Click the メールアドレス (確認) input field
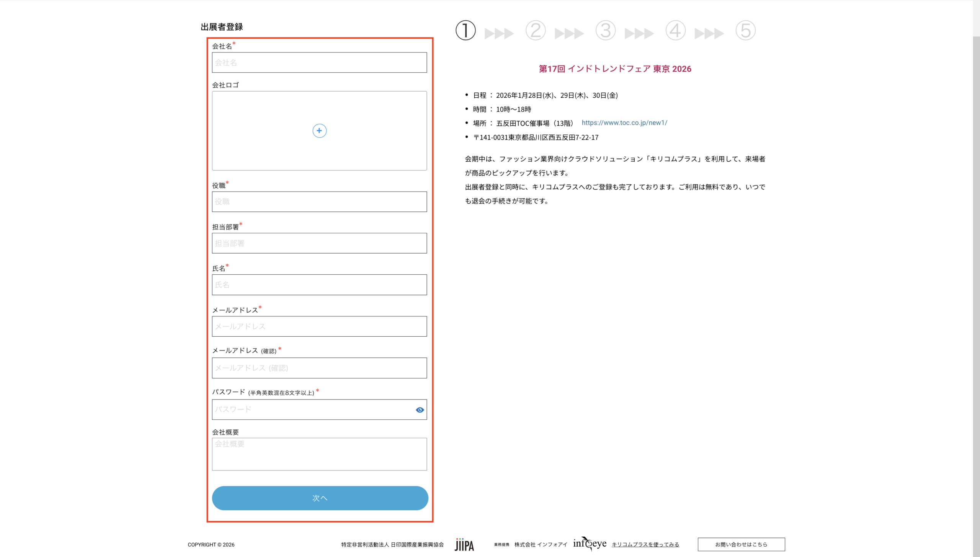This screenshot has width=980, height=557. point(319,368)
